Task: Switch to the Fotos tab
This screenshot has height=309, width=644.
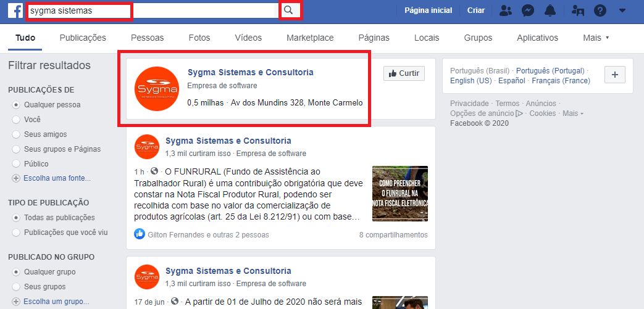Action: (x=199, y=38)
